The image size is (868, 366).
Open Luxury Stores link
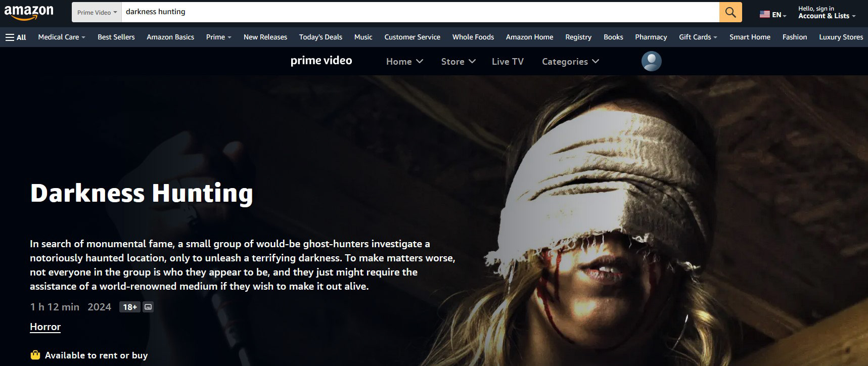pos(841,37)
